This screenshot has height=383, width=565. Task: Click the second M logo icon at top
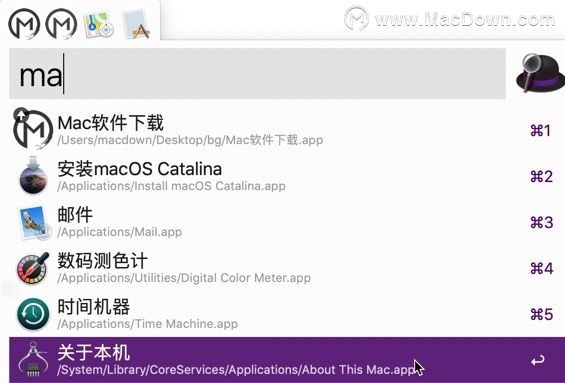61,24
